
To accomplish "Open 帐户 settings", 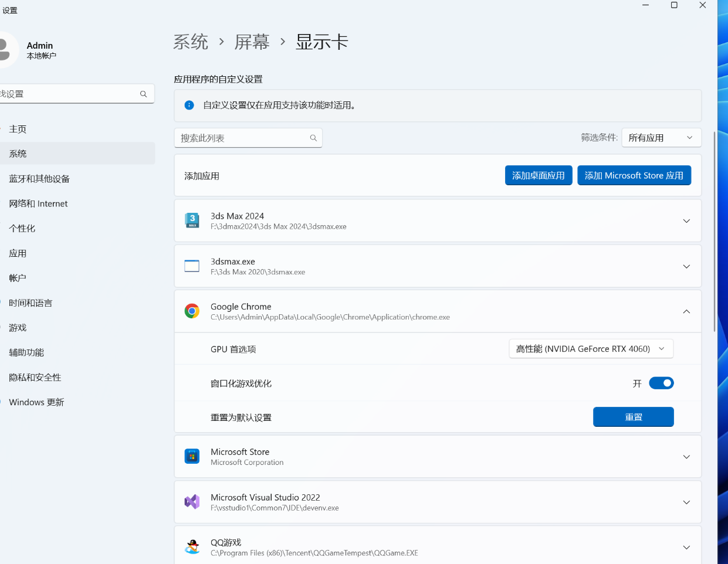I will [76, 278].
